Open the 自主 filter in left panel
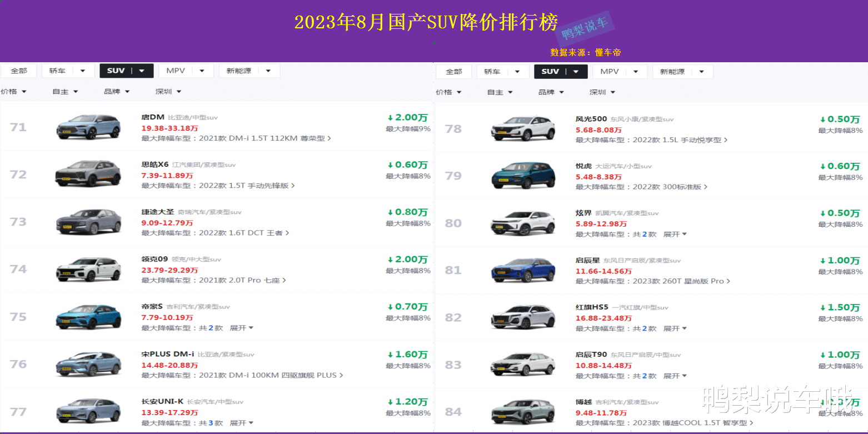This screenshot has height=434, width=868. pyautogui.click(x=65, y=92)
